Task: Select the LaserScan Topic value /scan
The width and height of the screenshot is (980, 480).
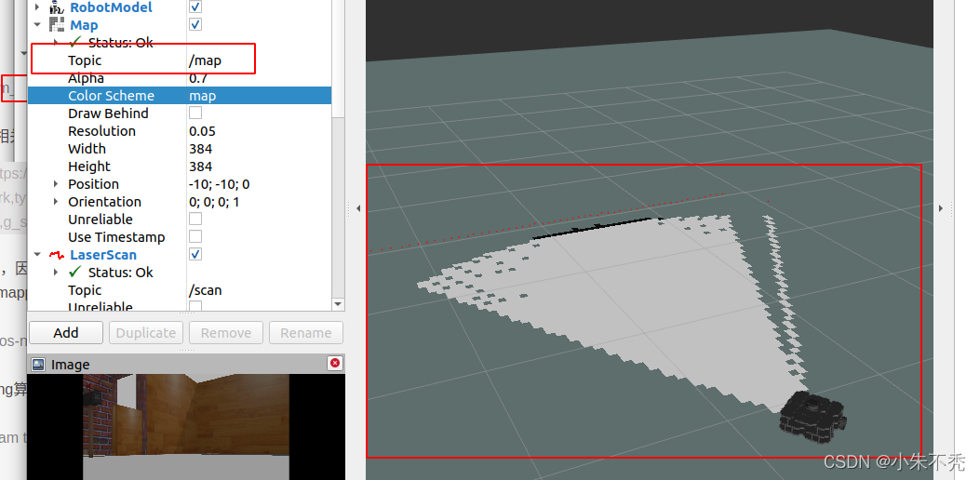Action: click(205, 290)
